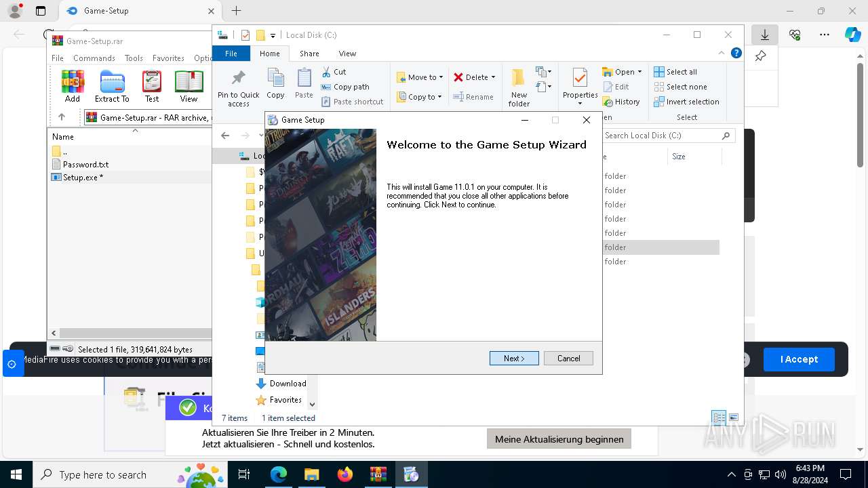This screenshot has width=868, height=488.
Task: Click Select all in Explorer ribbon
Action: pos(675,72)
